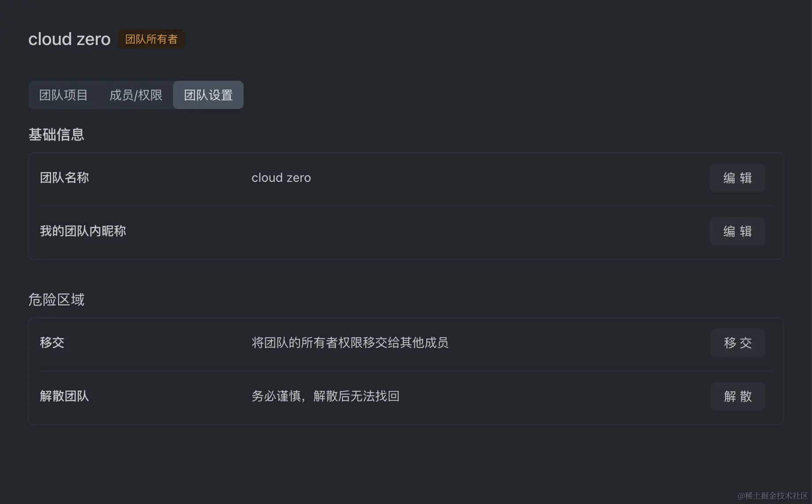The image size is (812, 504).
Task: Click the cloud zero team name value
Action: coord(281,178)
